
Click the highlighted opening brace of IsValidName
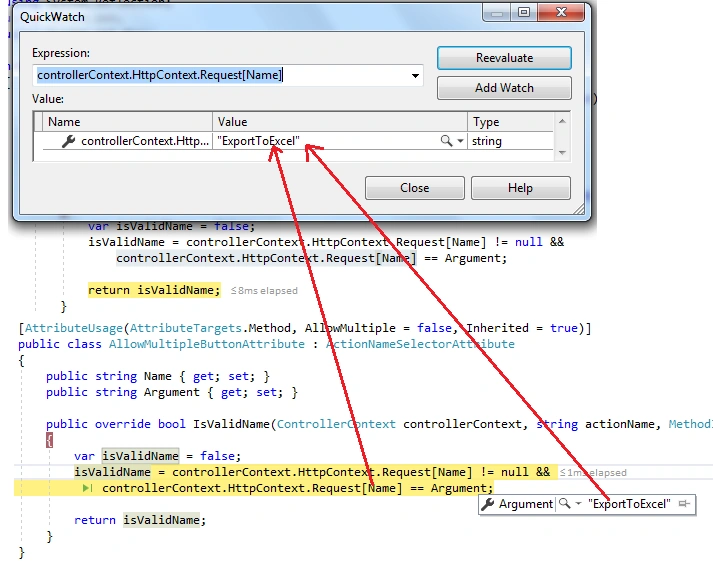50,440
